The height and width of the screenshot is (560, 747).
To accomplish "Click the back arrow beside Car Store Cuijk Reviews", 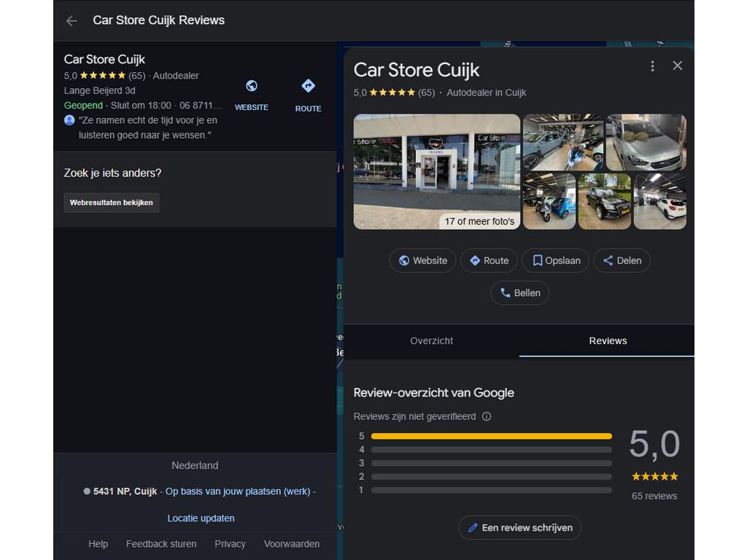I will click(x=71, y=20).
